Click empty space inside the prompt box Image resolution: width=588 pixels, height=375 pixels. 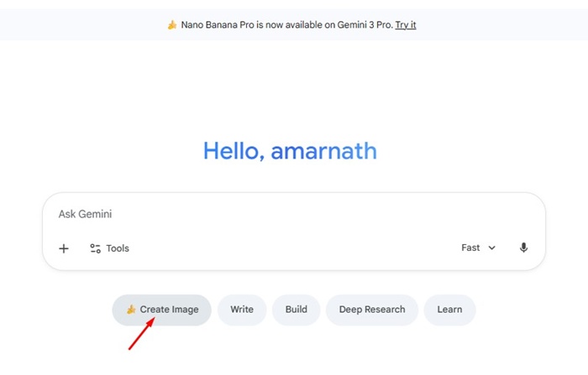pos(294,247)
